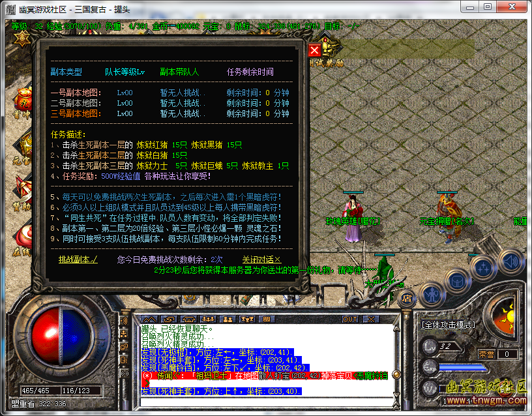Click the 500W经验值 reward text

coord(121,177)
